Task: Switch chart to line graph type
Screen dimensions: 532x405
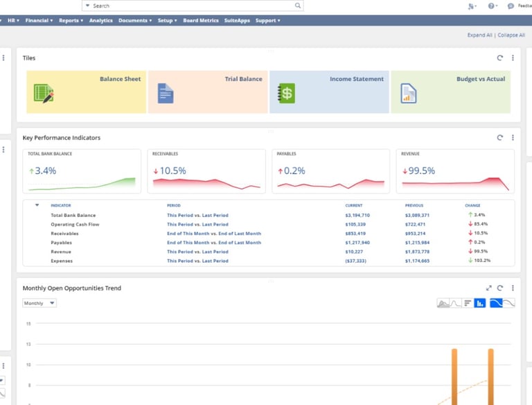Action: 455,303
